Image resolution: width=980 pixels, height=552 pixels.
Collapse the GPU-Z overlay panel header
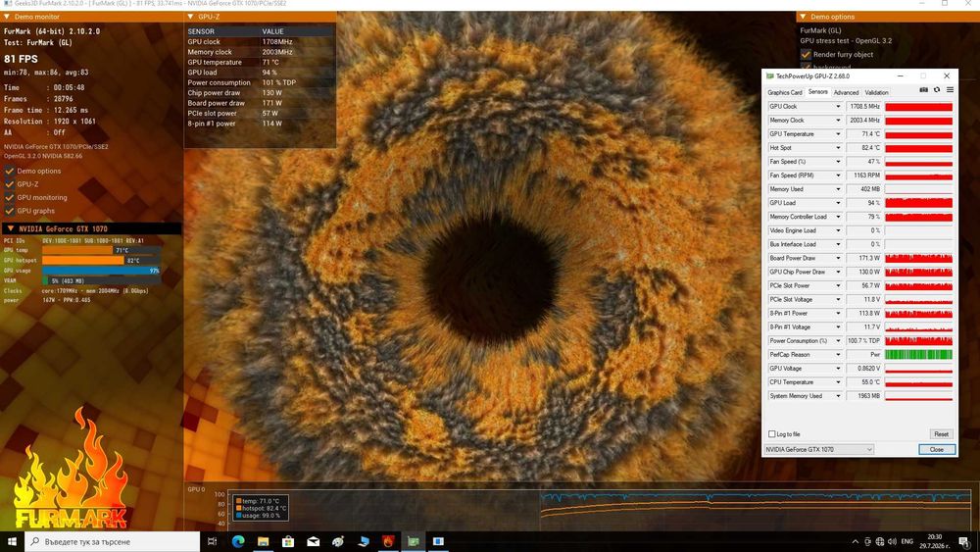(191, 17)
